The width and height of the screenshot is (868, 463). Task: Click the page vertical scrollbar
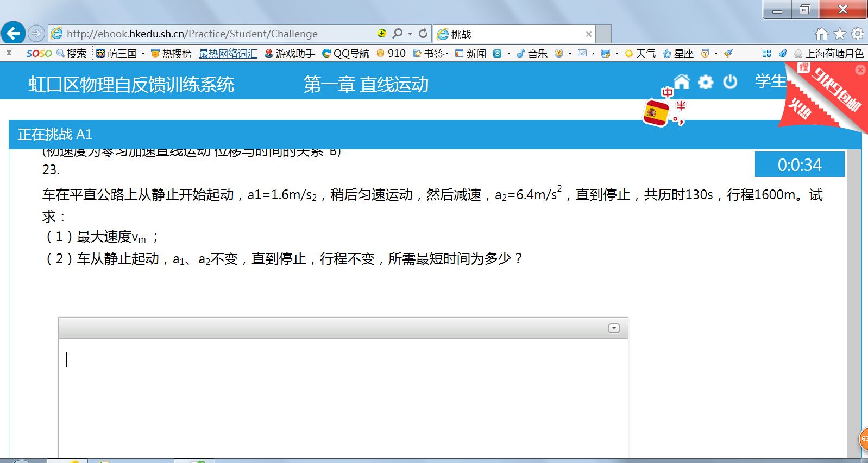pyautogui.click(x=854, y=303)
